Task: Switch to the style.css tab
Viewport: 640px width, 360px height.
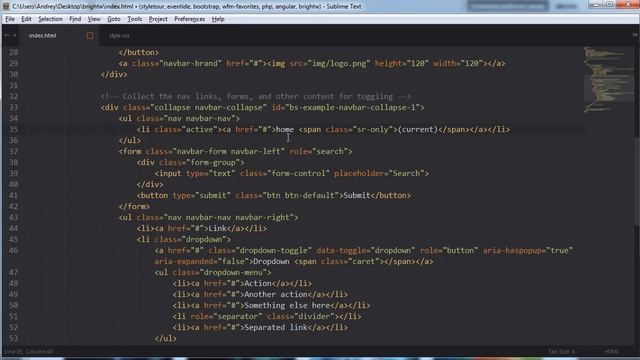Action: pos(119,36)
